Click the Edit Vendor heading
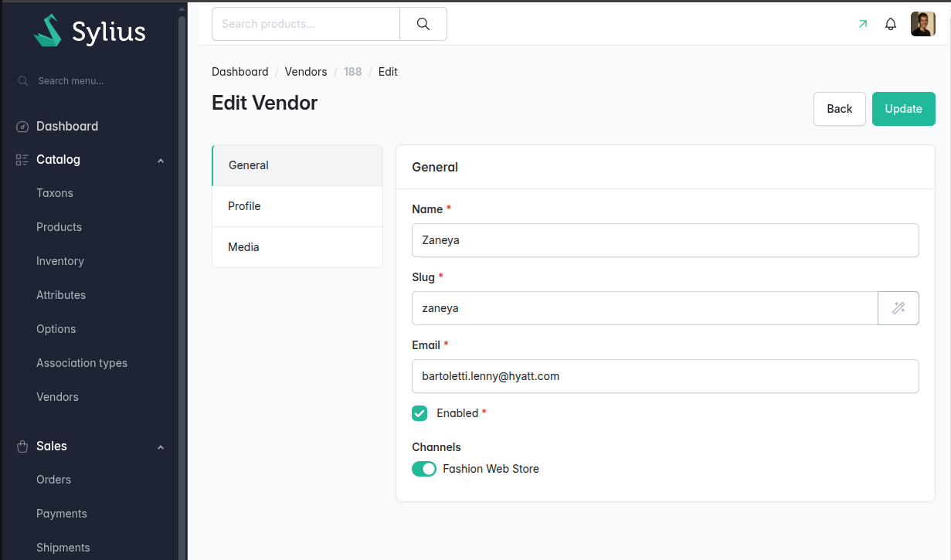Screen dimensions: 951x560 point(265,103)
